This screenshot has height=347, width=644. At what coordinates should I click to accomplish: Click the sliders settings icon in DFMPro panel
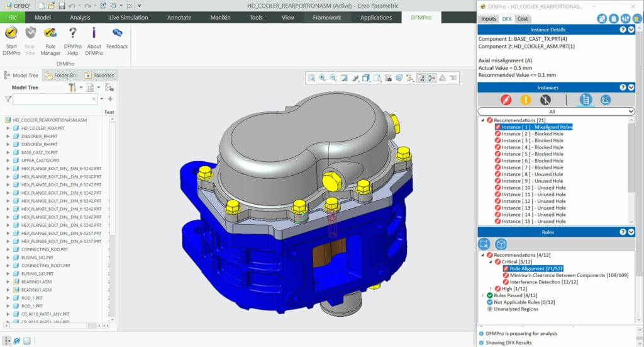[625, 18]
